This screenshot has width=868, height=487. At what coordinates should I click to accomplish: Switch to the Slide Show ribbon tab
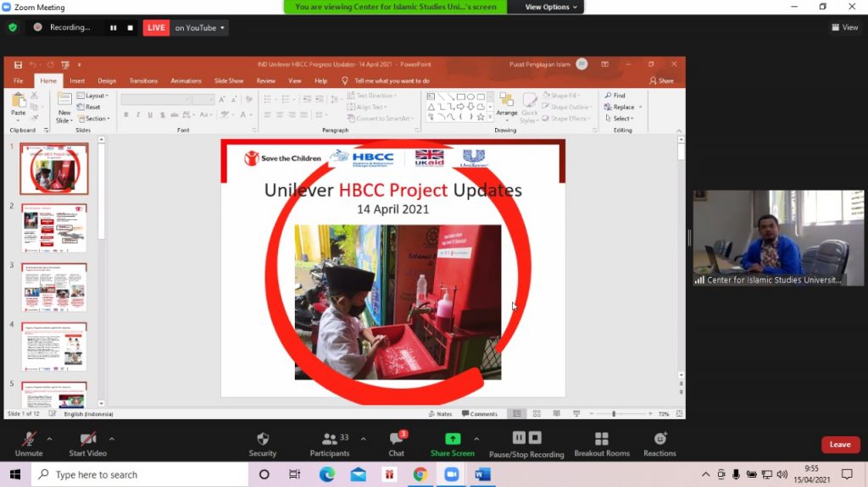click(229, 80)
